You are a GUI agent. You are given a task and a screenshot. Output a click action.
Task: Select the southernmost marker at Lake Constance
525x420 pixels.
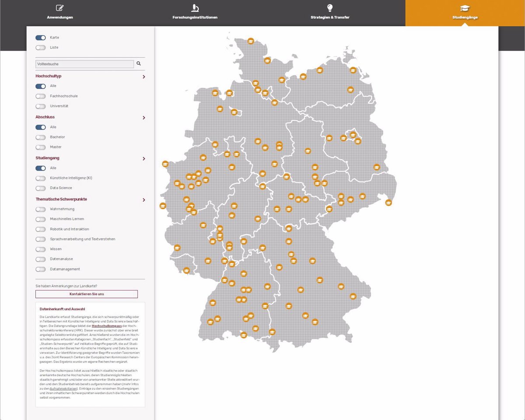[244, 335]
